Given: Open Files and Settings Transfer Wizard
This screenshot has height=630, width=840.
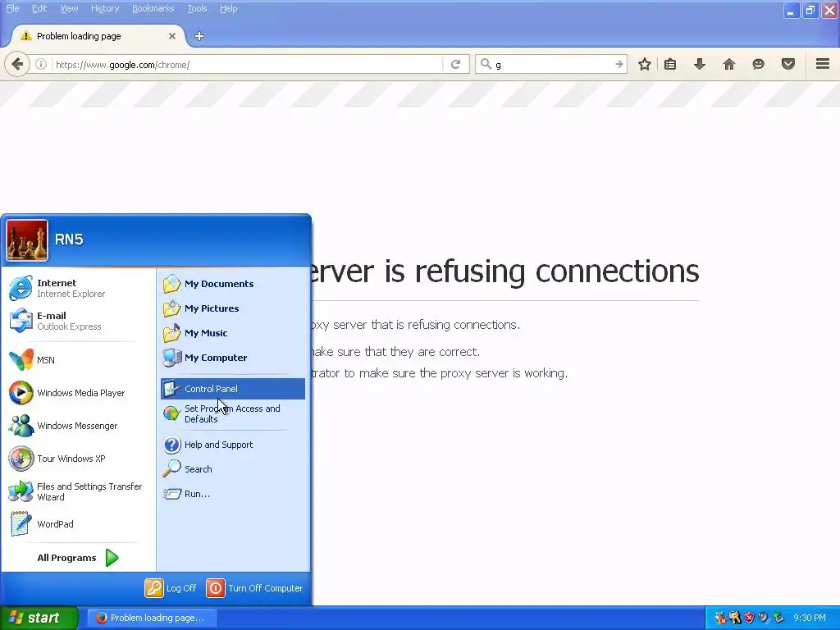Looking at the screenshot, I should pyautogui.click(x=79, y=491).
